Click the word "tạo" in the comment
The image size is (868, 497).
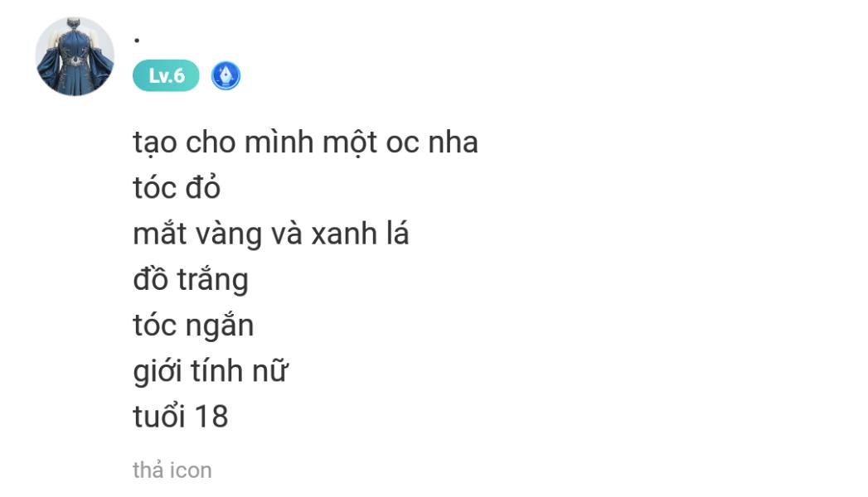click(x=155, y=143)
